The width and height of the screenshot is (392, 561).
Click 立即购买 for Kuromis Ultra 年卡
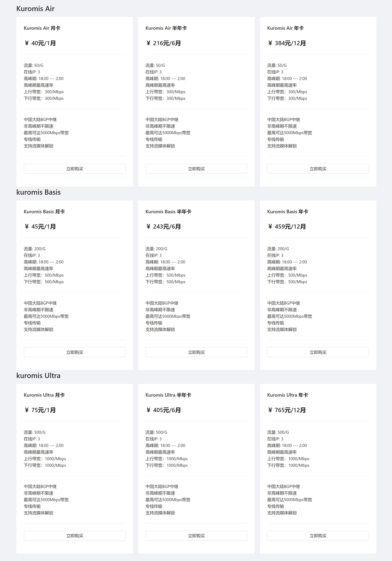click(318, 536)
